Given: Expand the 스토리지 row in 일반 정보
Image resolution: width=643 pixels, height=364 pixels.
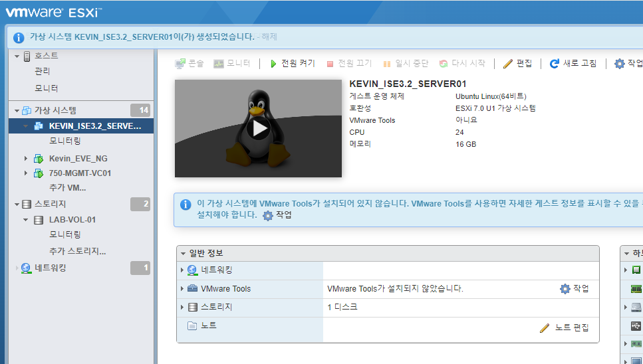Looking at the screenshot, I should [x=182, y=307].
